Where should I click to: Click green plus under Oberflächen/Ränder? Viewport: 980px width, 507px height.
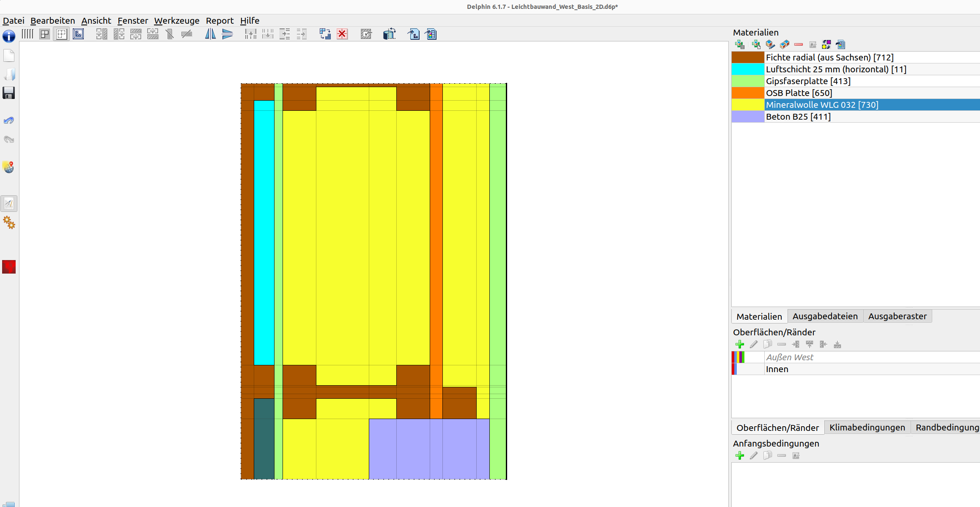[x=740, y=344]
